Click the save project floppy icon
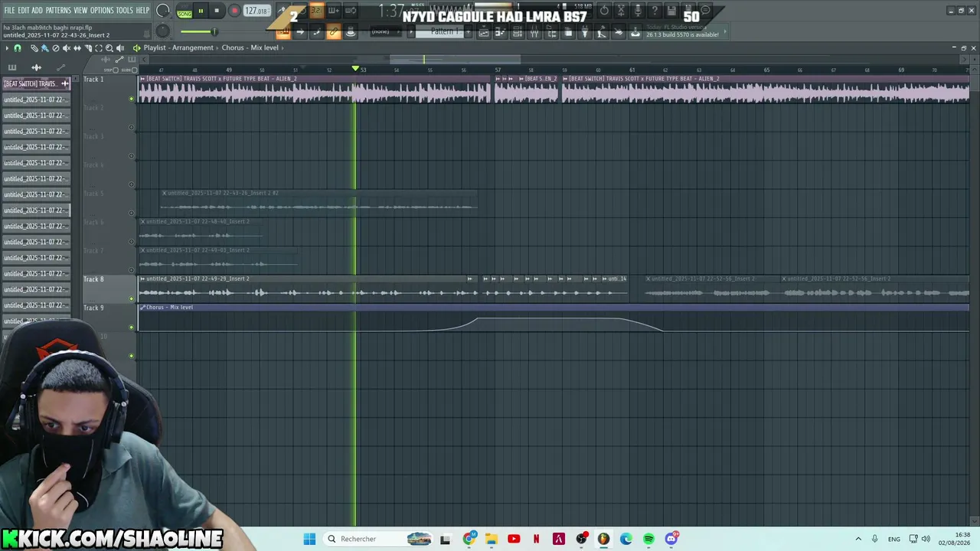 coord(671,11)
